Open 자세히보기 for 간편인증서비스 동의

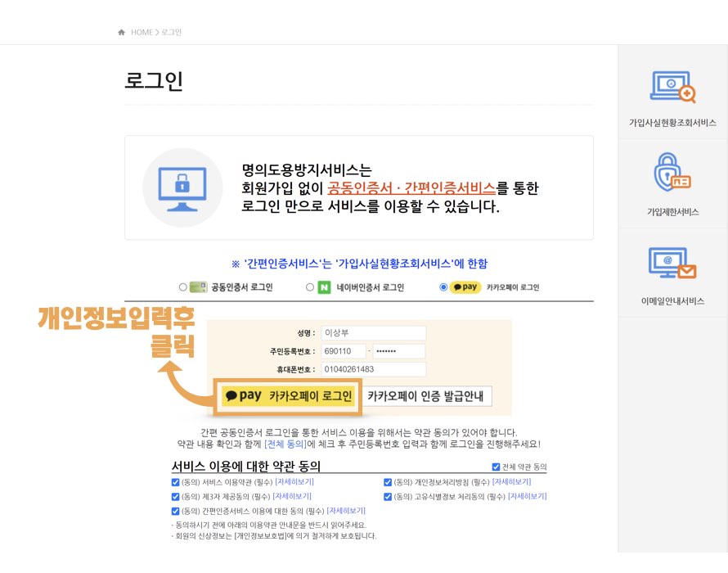(x=346, y=511)
